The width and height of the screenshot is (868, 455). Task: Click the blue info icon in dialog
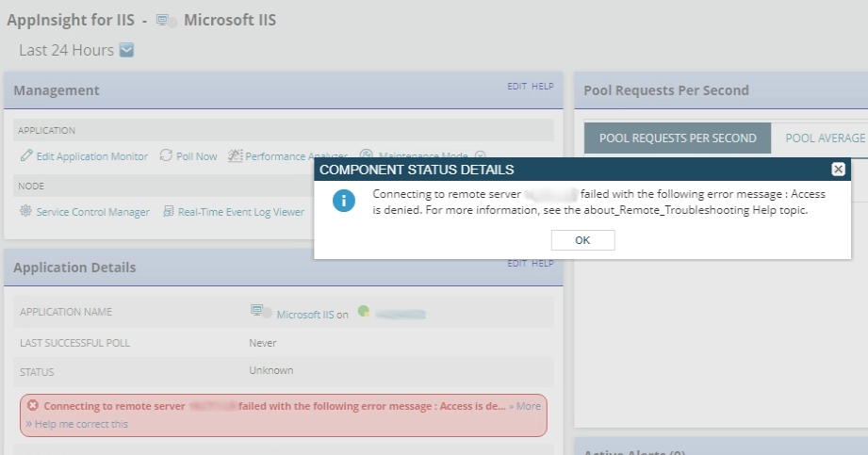(x=344, y=201)
